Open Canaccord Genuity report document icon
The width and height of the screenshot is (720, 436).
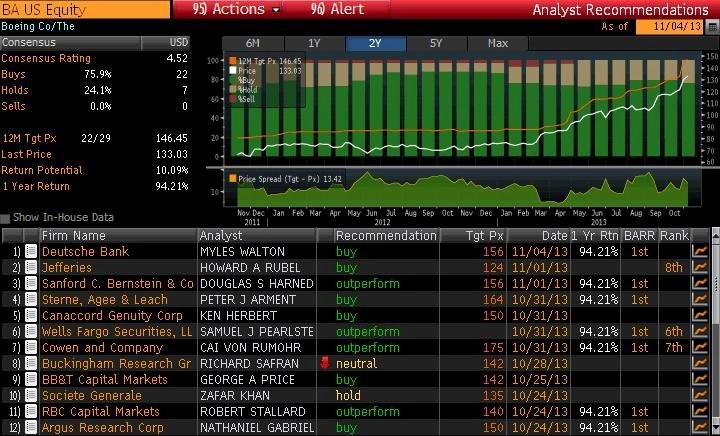tap(31, 316)
